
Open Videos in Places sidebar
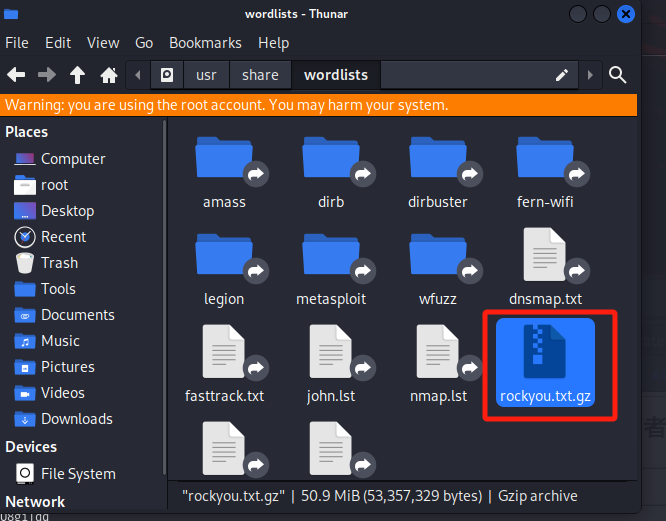(49, 393)
